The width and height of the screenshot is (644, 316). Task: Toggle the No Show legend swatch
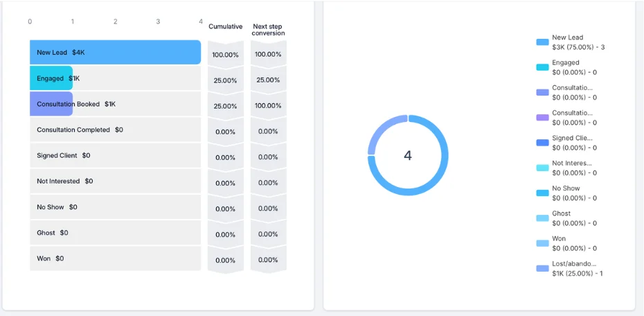543,193
